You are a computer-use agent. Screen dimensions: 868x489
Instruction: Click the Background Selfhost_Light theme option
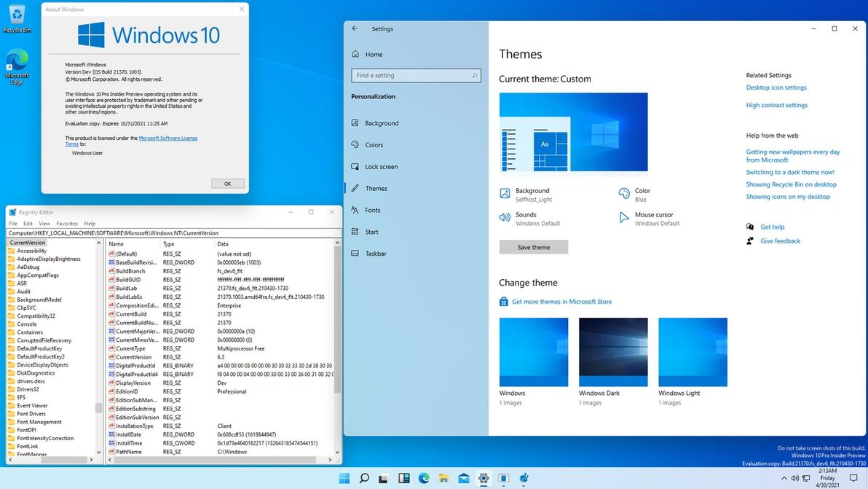526,195
